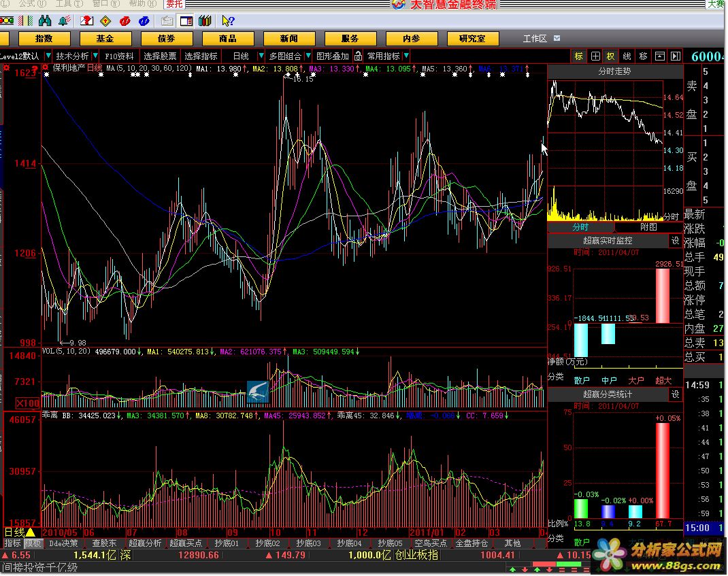Click the grayed clipboard toolbar icon
Viewport: 728px width, 576px height.
pyautogui.click(x=167, y=21)
